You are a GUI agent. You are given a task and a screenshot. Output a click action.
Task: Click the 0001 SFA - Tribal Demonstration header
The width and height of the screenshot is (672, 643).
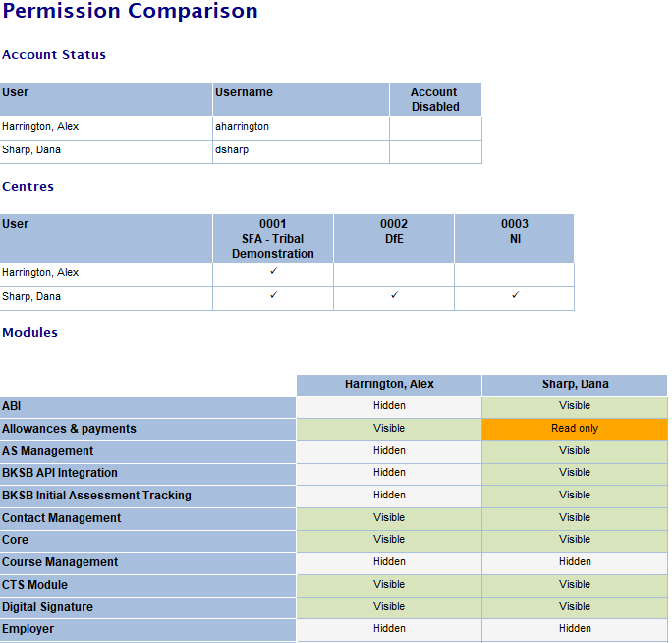[273, 238]
